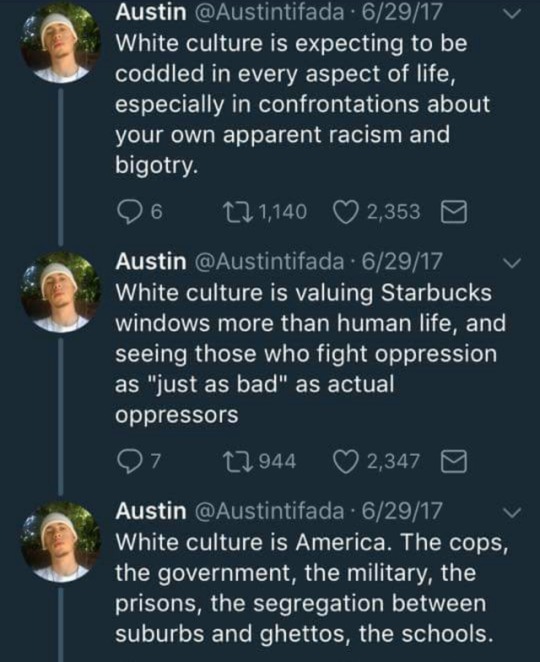The width and height of the screenshot is (540, 662).
Task: Open chevron menu on America tweet
Action: tap(513, 512)
